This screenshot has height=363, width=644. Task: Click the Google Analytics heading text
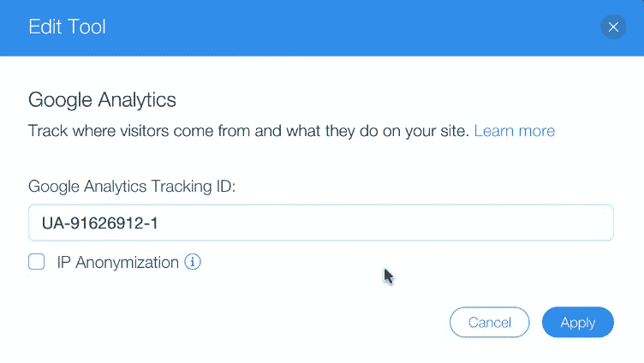coord(102,100)
